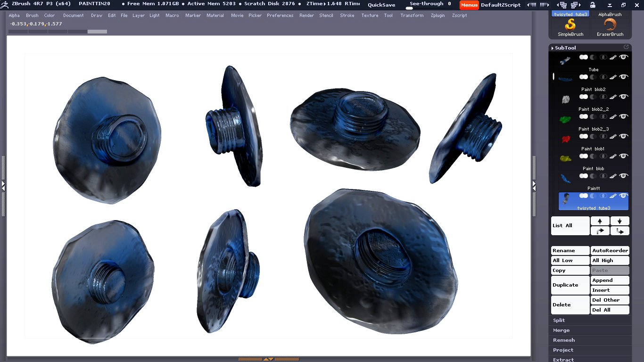Toggle eye icon on twisyted_tube3 subtool
The width and height of the screenshot is (644, 362).
[x=624, y=196]
